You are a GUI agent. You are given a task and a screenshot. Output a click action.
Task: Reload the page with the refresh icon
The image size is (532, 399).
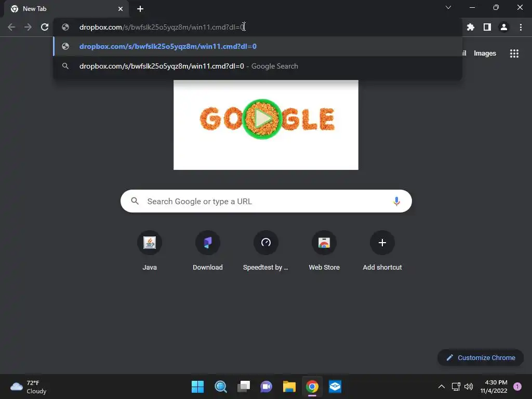coord(45,27)
